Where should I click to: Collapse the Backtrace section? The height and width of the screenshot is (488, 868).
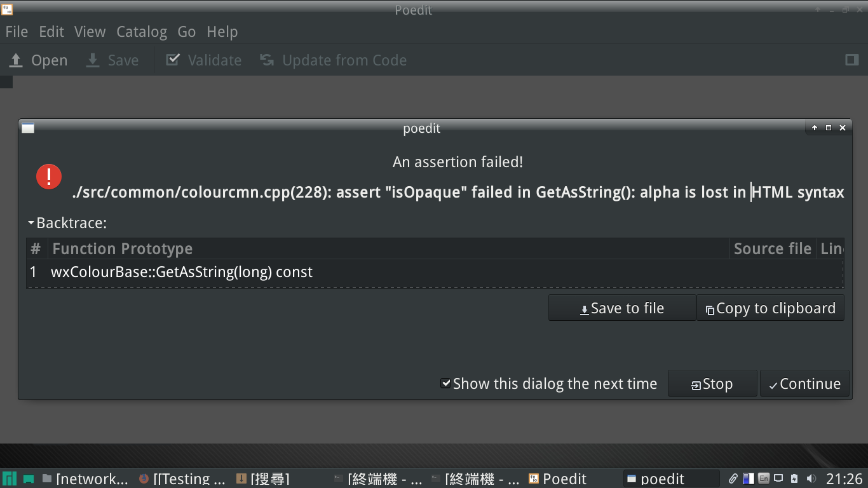pos(31,223)
